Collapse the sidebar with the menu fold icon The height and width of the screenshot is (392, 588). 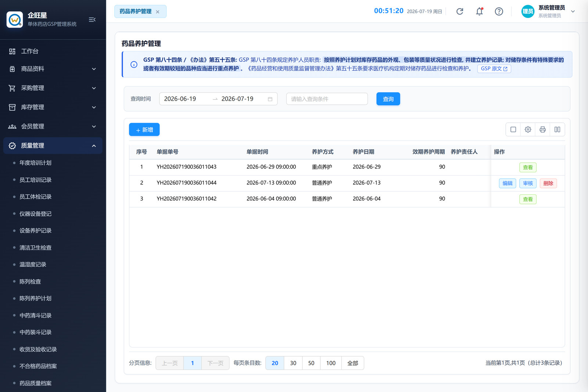click(92, 19)
